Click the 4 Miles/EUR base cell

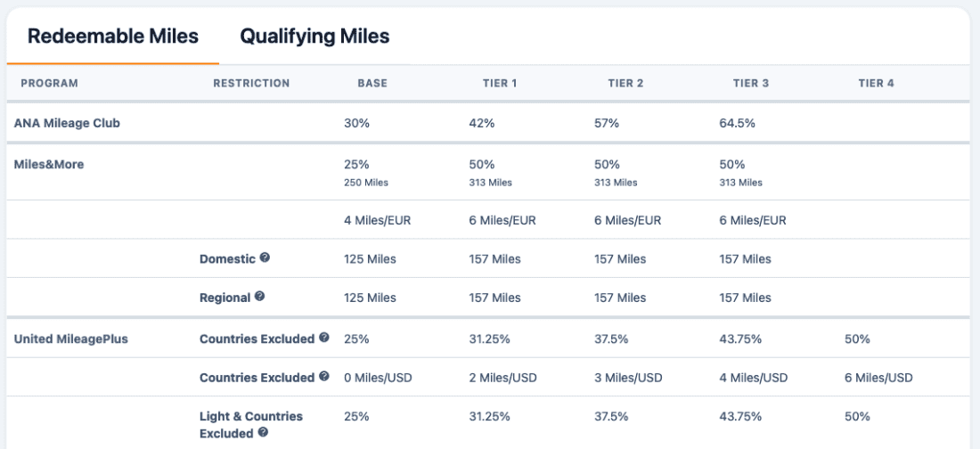[378, 220]
